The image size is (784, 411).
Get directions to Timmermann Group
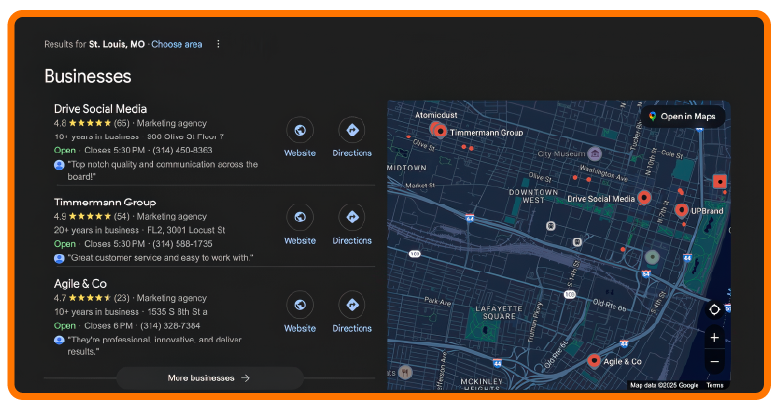point(351,217)
